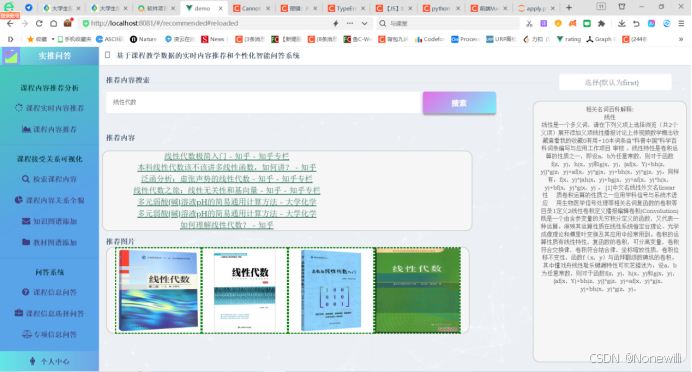Reload the page with the refresh icon
692x372 pixels.
39,23
